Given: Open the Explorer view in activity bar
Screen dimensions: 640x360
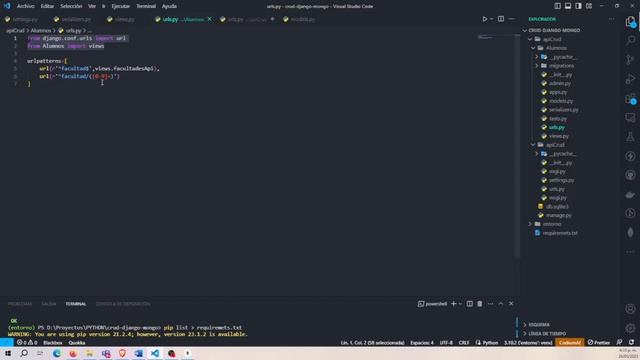Looking at the screenshot, I should click(x=630, y=22).
